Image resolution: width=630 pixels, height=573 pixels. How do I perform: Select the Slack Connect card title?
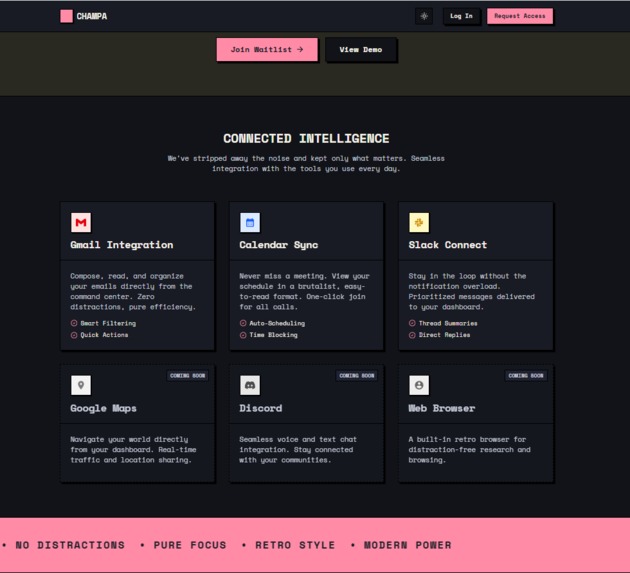point(448,245)
